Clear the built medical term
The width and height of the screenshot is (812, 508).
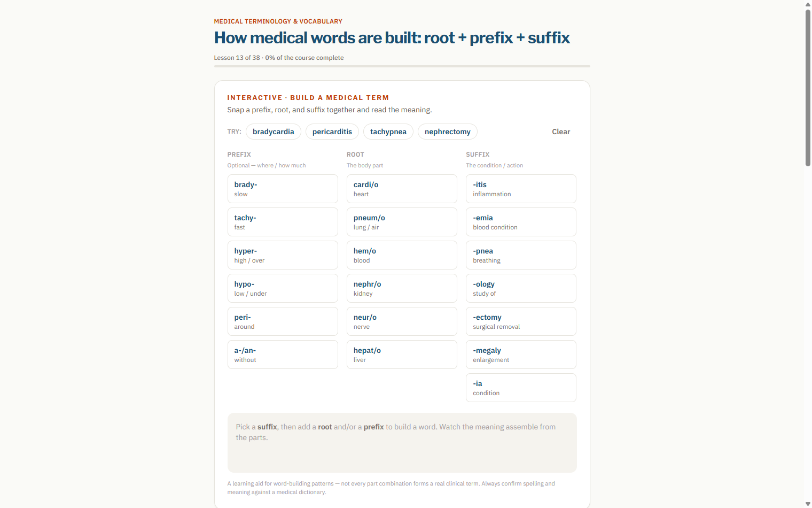pyautogui.click(x=561, y=132)
